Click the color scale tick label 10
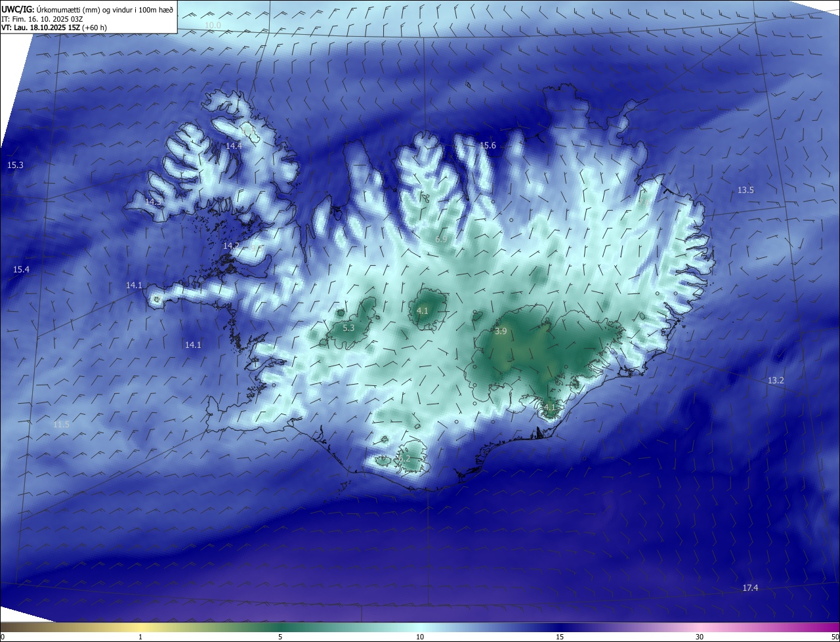 420,637
